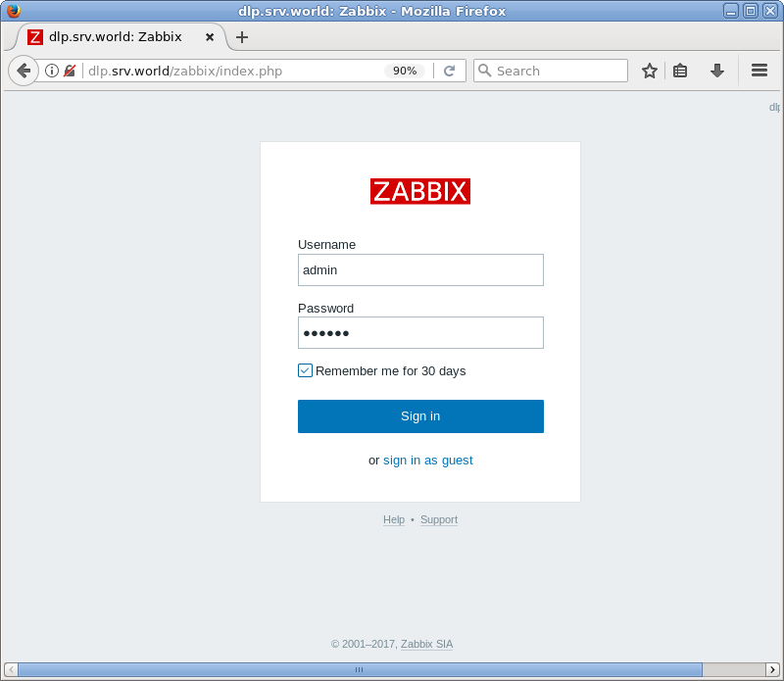
Task: Open the Zabbix SIA footer link
Action: pos(426,644)
